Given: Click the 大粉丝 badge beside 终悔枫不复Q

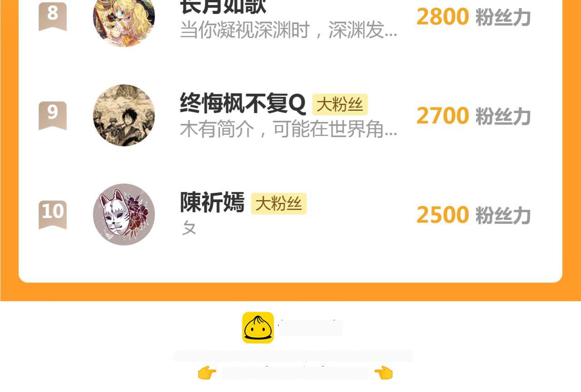Looking at the screenshot, I should coord(340,105).
